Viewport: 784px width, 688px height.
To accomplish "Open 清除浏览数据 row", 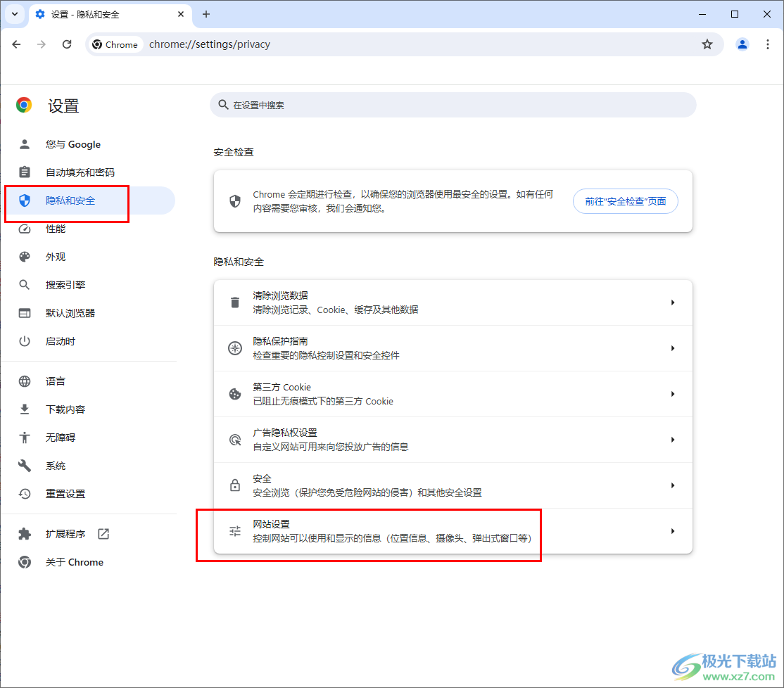I will [x=453, y=302].
